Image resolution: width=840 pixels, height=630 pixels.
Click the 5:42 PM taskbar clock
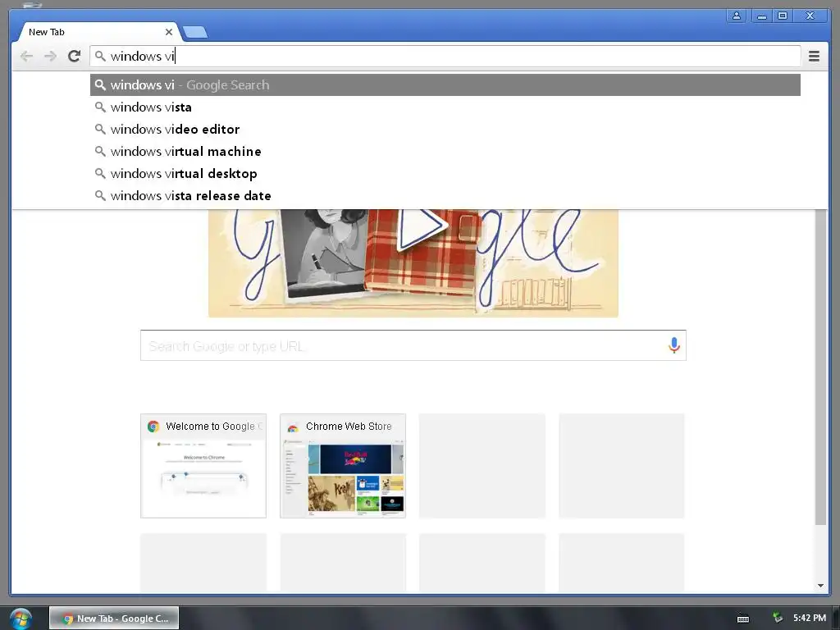[810, 619]
